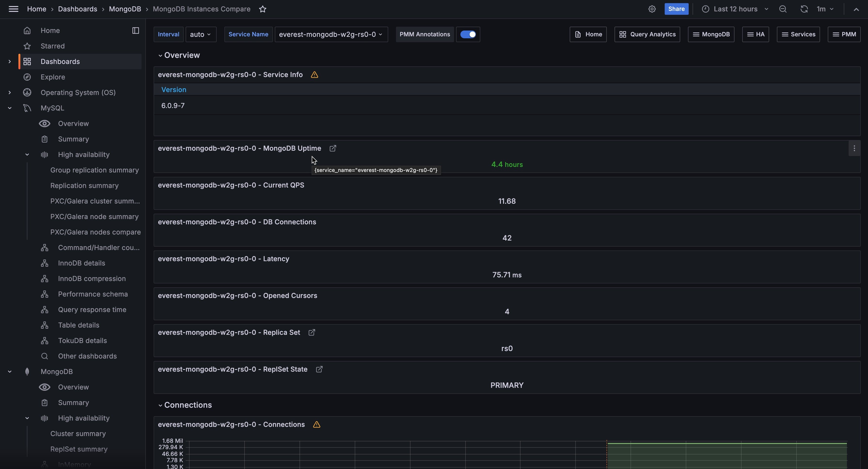
Task: Open the MongoDB Uptime panel menu dots
Action: point(854,149)
